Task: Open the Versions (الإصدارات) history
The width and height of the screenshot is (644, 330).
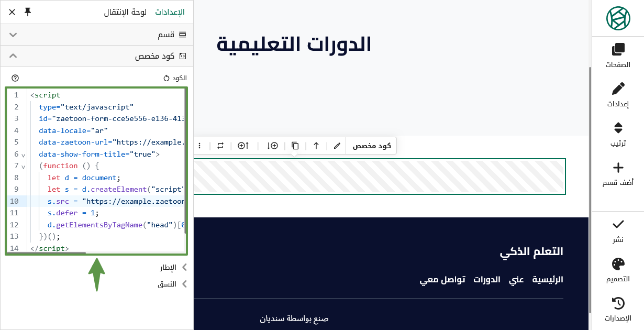Action: tap(618, 309)
